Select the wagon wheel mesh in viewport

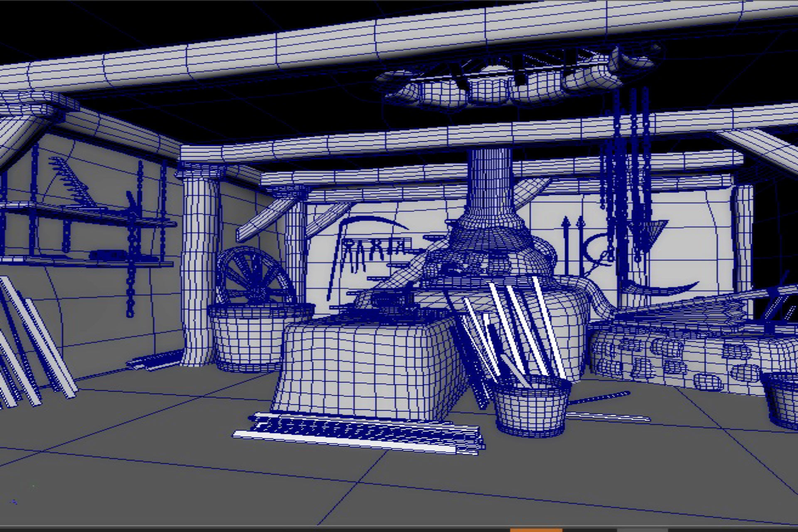256,275
